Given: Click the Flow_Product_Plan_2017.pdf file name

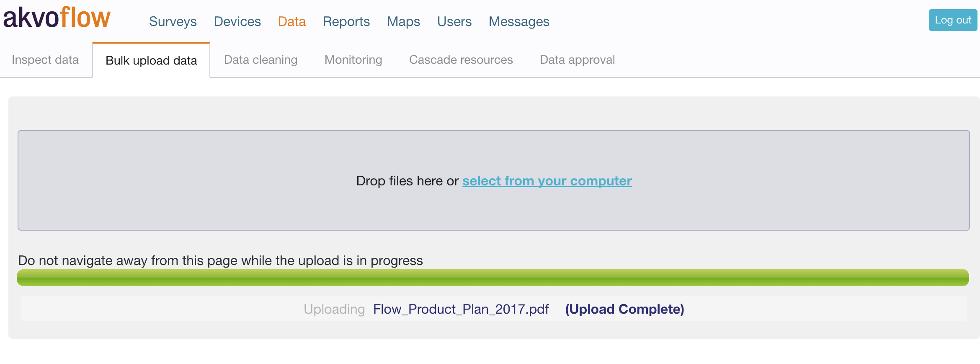Looking at the screenshot, I should click(x=461, y=309).
